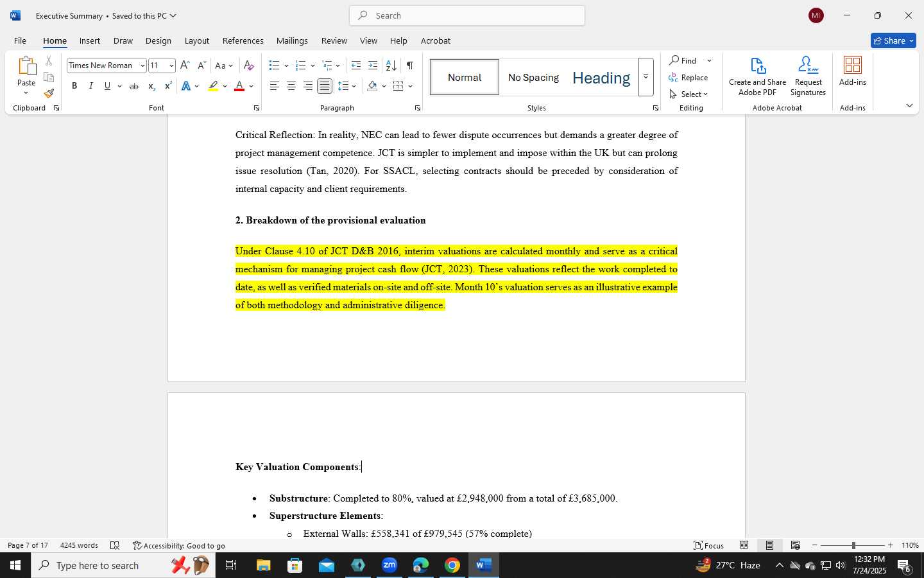
Task: Switch to Web Layout view
Action: pos(795,545)
